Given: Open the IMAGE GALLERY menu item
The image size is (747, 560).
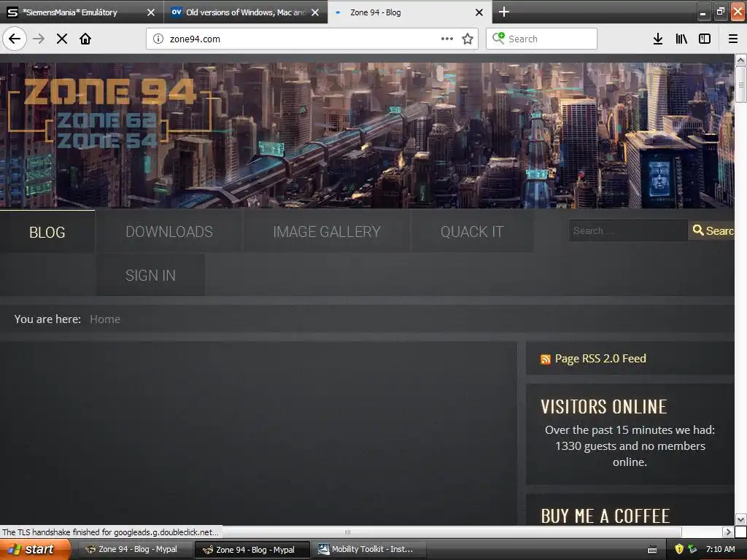Looking at the screenshot, I should (327, 231).
